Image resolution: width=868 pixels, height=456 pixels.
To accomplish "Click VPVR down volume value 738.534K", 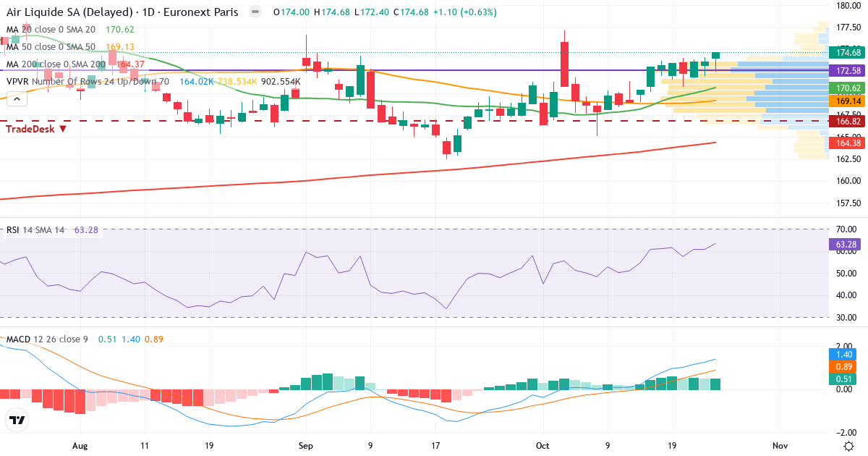I will tap(237, 82).
